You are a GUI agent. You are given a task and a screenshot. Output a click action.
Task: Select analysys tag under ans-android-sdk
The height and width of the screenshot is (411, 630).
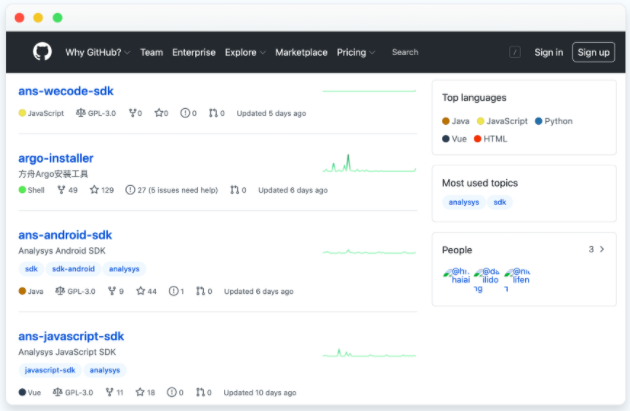point(124,269)
